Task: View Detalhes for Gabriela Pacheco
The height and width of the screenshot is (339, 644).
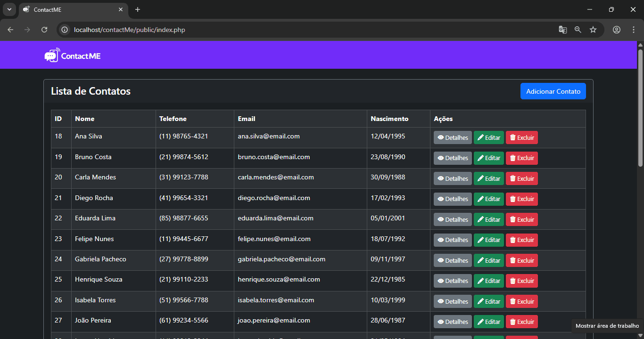Action: pos(453,260)
